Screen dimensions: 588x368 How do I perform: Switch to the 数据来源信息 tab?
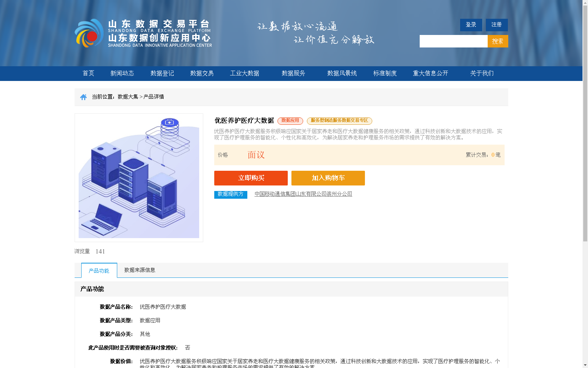click(x=140, y=270)
